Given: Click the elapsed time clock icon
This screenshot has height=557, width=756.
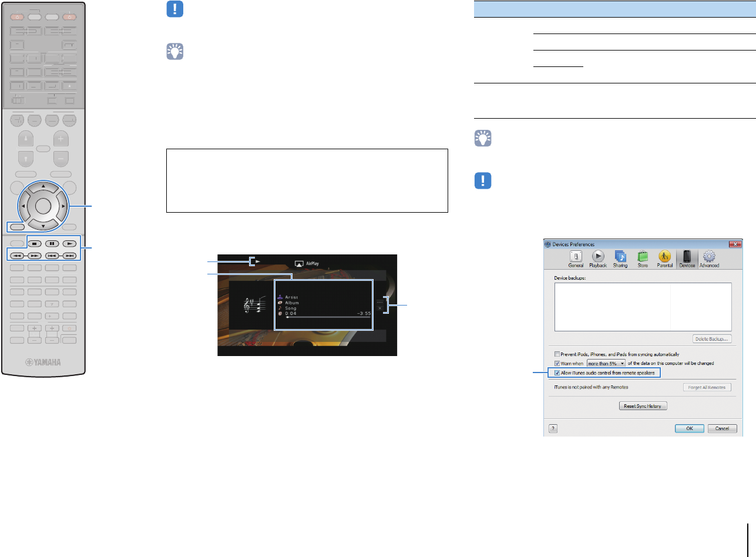Looking at the screenshot, I should 280,314.
